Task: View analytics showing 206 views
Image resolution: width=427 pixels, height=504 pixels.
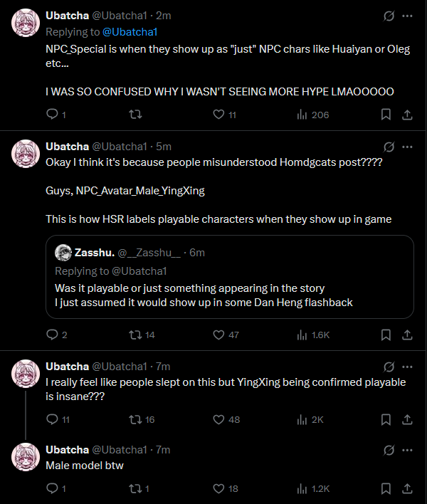Action: coord(301,115)
